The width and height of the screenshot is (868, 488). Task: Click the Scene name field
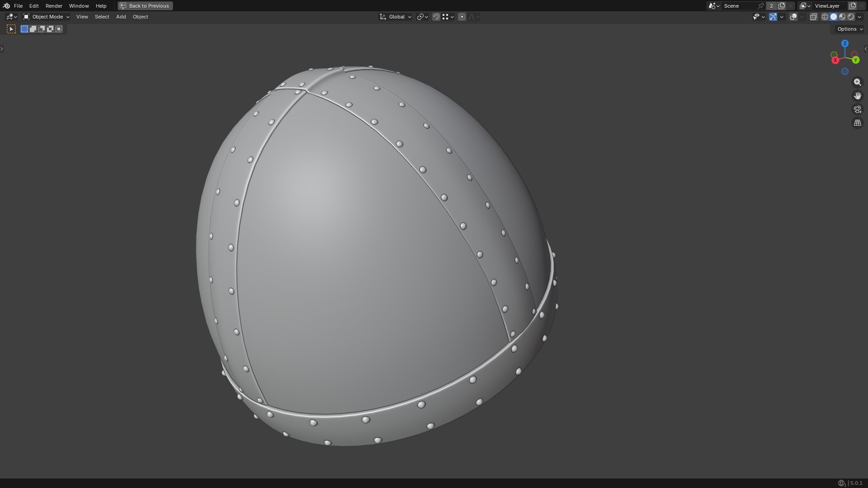click(x=739, y=6)
